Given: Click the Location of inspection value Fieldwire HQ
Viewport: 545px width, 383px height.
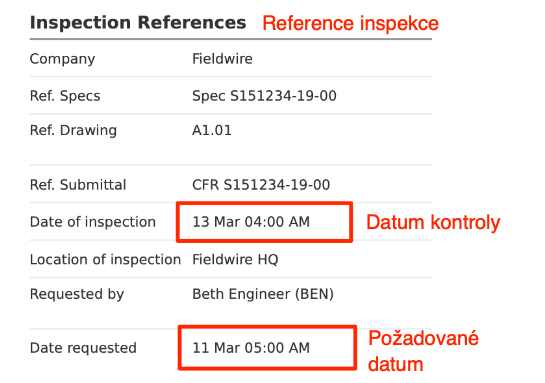Looking at the screenshot, I should [235, 260].
